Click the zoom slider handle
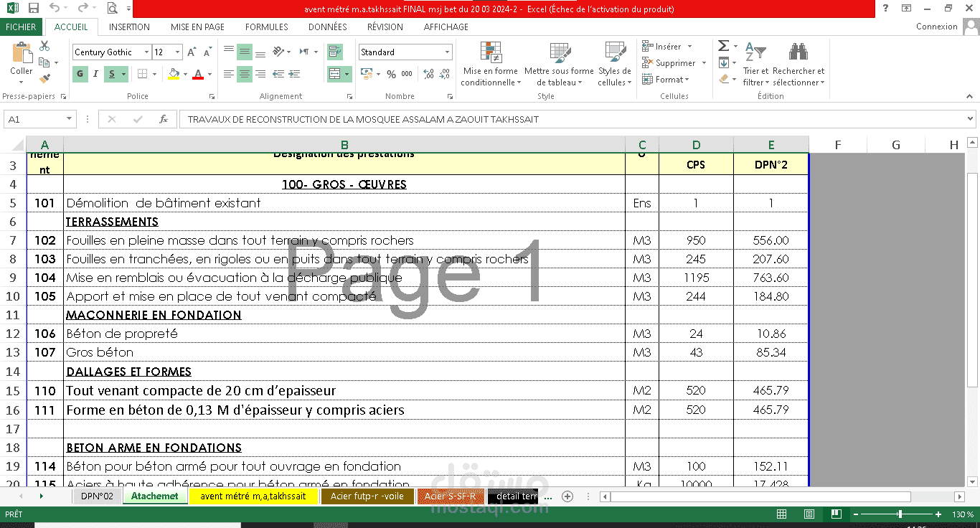The width and height of the screenshot is (980, 528). coord(900,514)
